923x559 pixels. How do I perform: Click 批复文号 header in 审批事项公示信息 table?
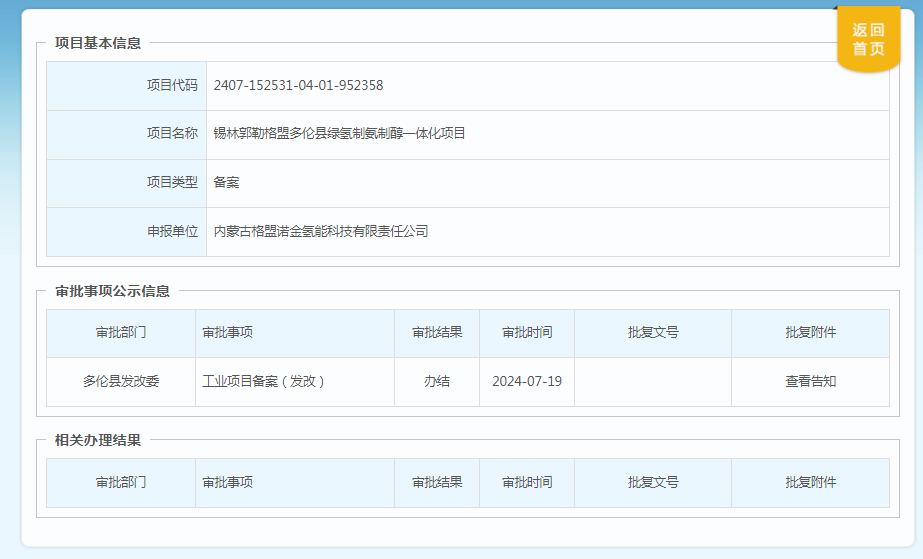(x=653, y=332)
